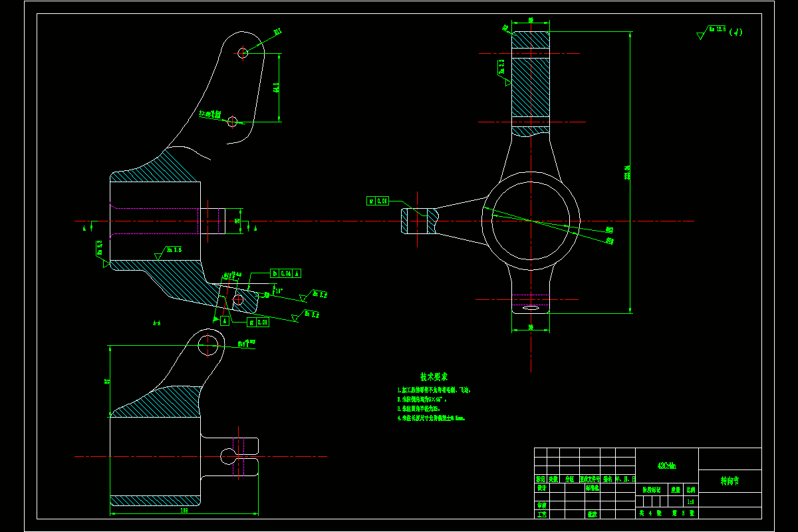Click the 1:1 scale value

691,502
